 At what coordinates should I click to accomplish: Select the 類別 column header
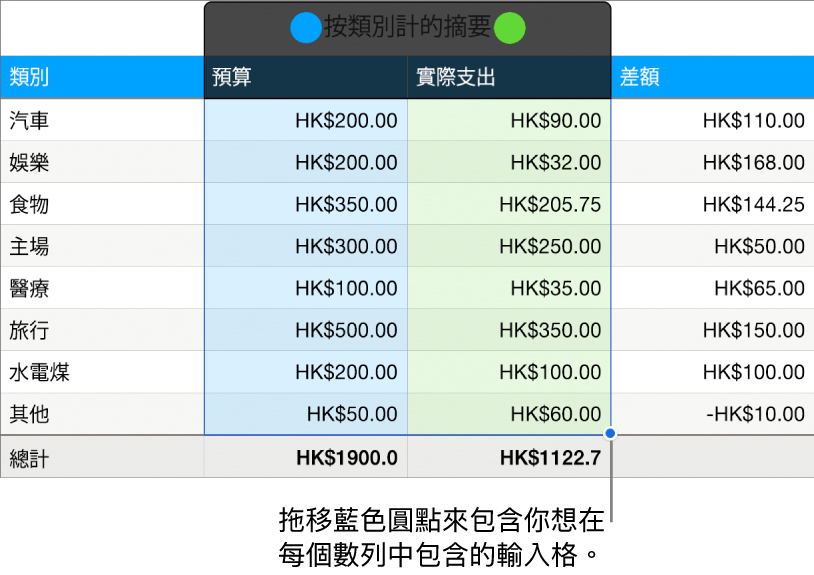coord(102,77)
